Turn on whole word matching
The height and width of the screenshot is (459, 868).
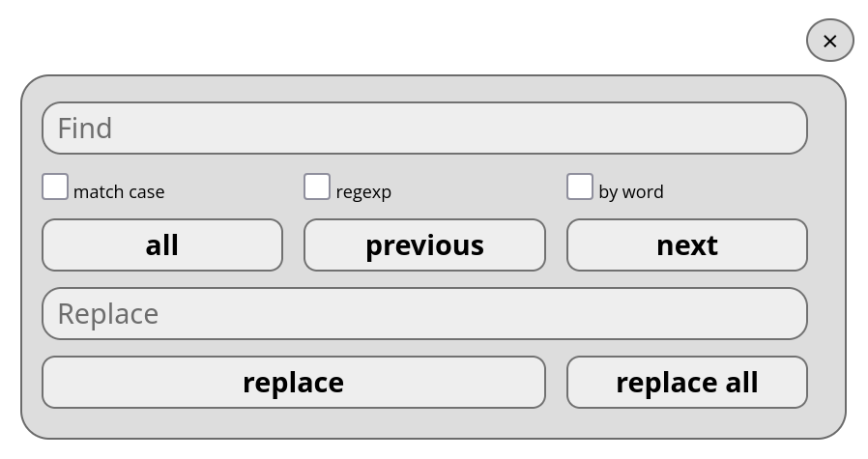[580, 186]
